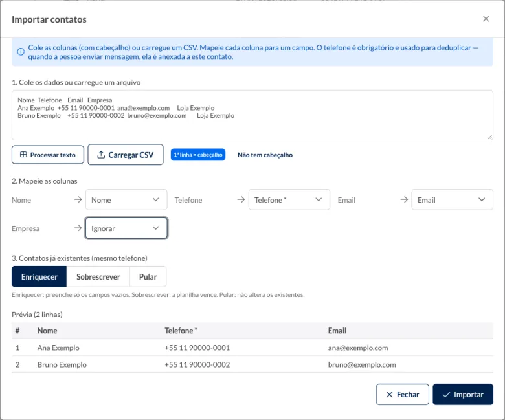Image resolution: width=505 pixels, height=420 pixels.
Task: Select 'Não tem cabeçalho' option
Action: [x=265, y=155]
